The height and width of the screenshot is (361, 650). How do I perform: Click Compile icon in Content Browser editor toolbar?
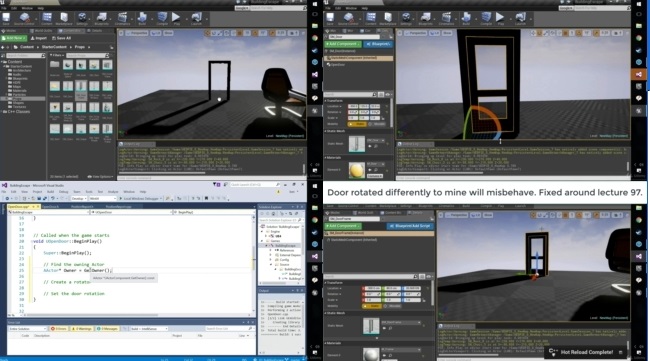coord(162,17)
